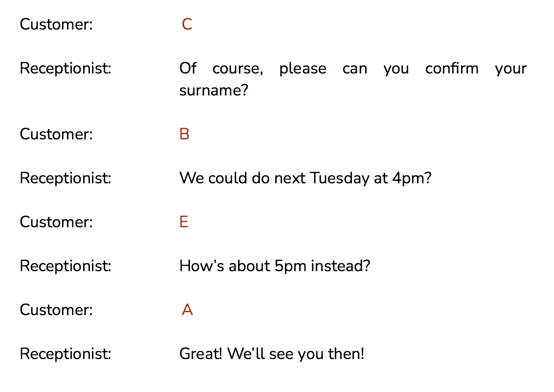Click the first Customer label
554x392 pixels.
[x=56, y=24]
